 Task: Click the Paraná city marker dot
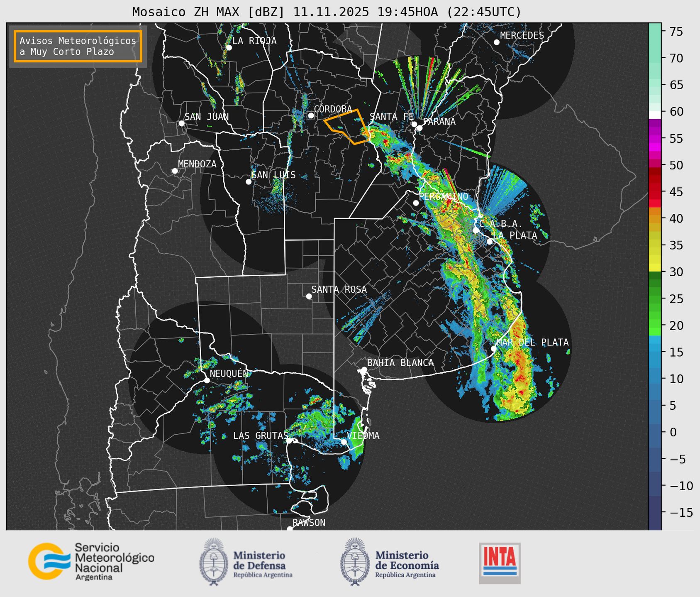420,128
